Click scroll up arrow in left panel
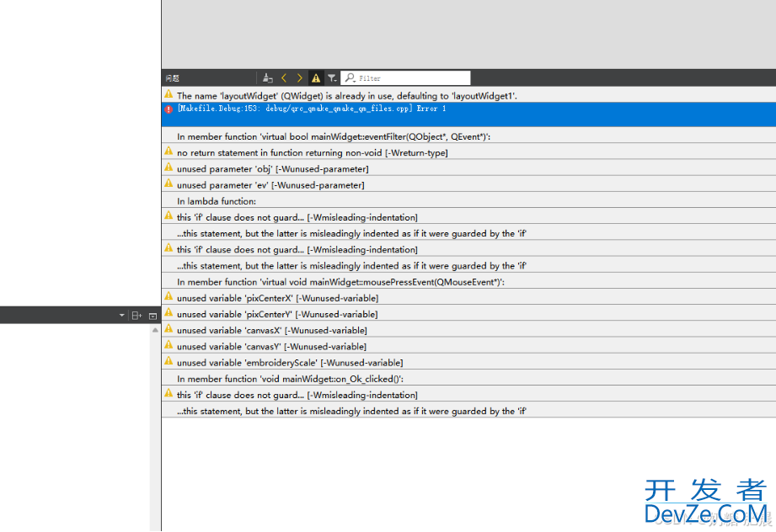This screenshot has width=776, height=532. click(155, 331)
